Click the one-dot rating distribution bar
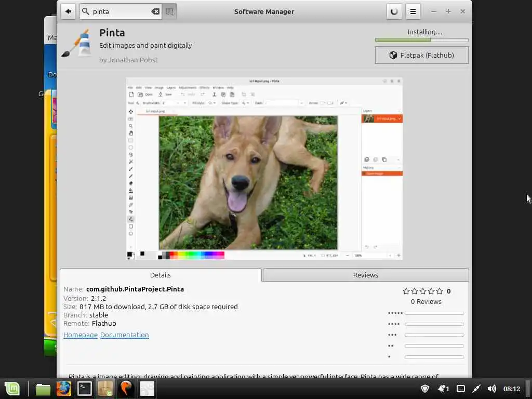 pos(434,357)
